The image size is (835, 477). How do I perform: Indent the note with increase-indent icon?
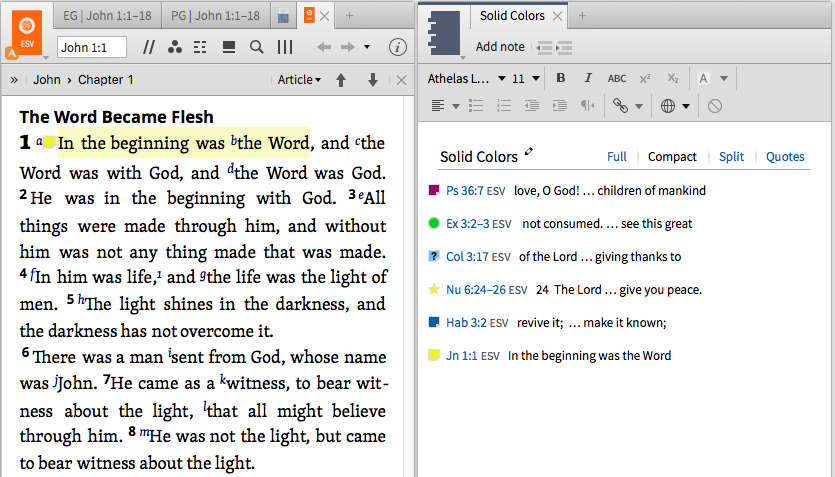point(564,47)
